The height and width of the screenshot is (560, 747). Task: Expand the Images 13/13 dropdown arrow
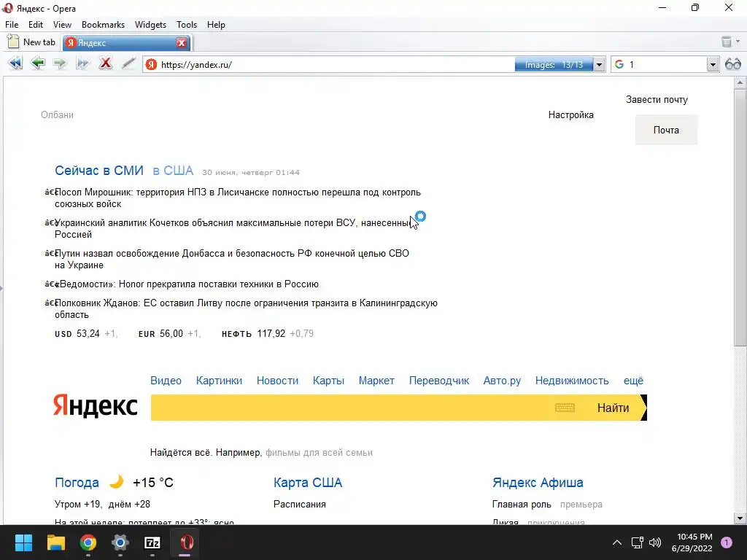[x=599, y=64]
